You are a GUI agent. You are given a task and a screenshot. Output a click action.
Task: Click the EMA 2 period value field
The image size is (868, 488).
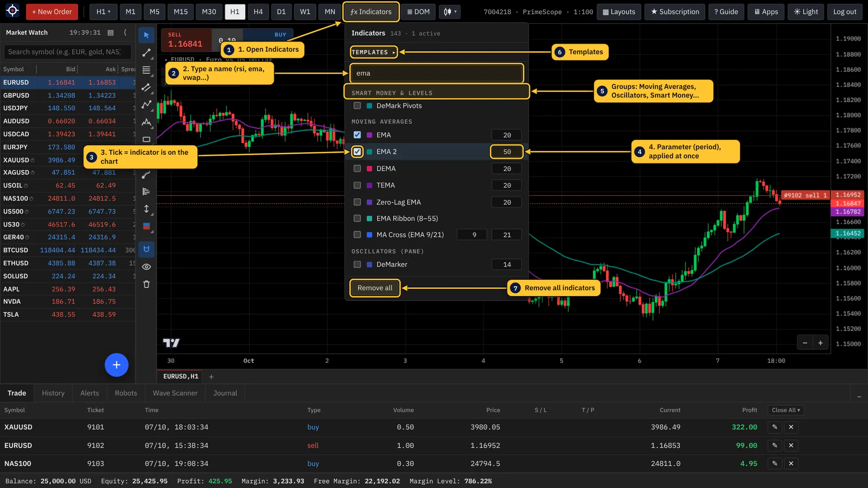(x=507, y=152)
